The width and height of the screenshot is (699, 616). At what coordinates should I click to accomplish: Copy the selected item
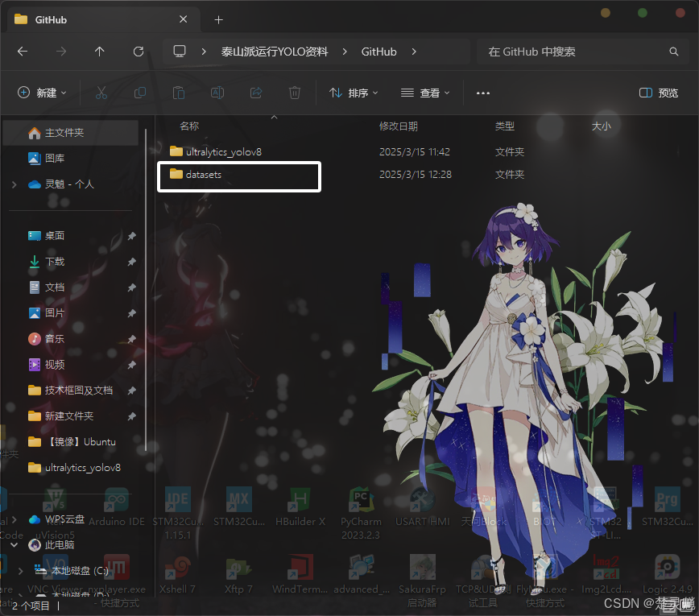click(x=140, y=93)
